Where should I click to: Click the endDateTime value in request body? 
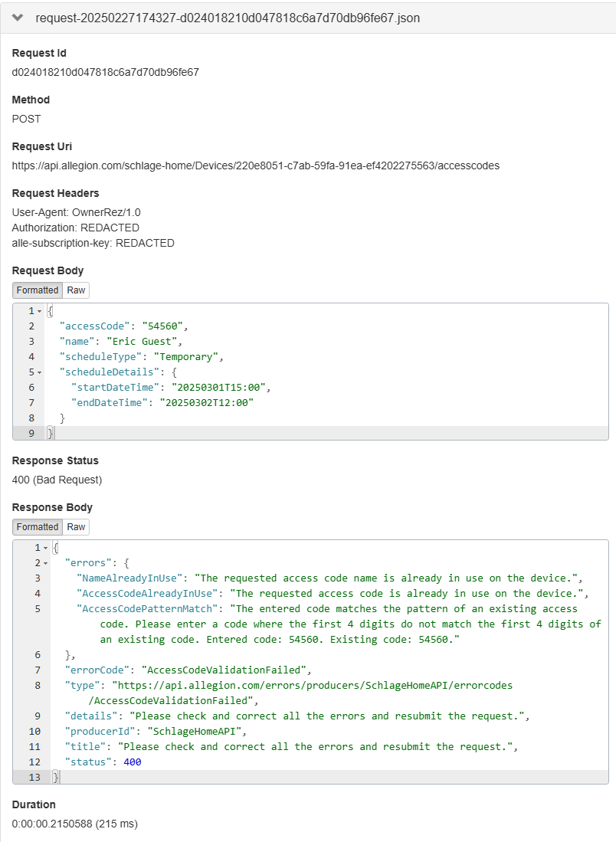206,403
